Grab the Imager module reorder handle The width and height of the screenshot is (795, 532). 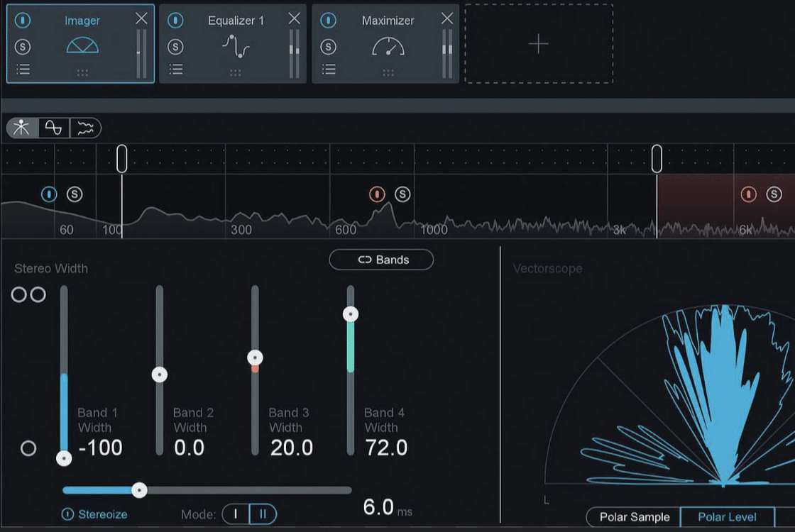(82, 73)
